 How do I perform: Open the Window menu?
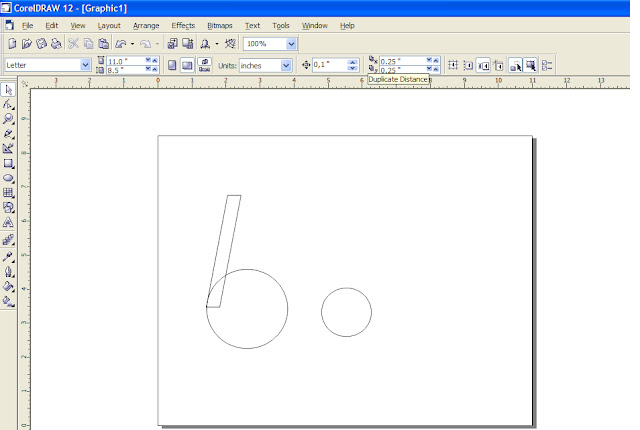pos(315,26)
